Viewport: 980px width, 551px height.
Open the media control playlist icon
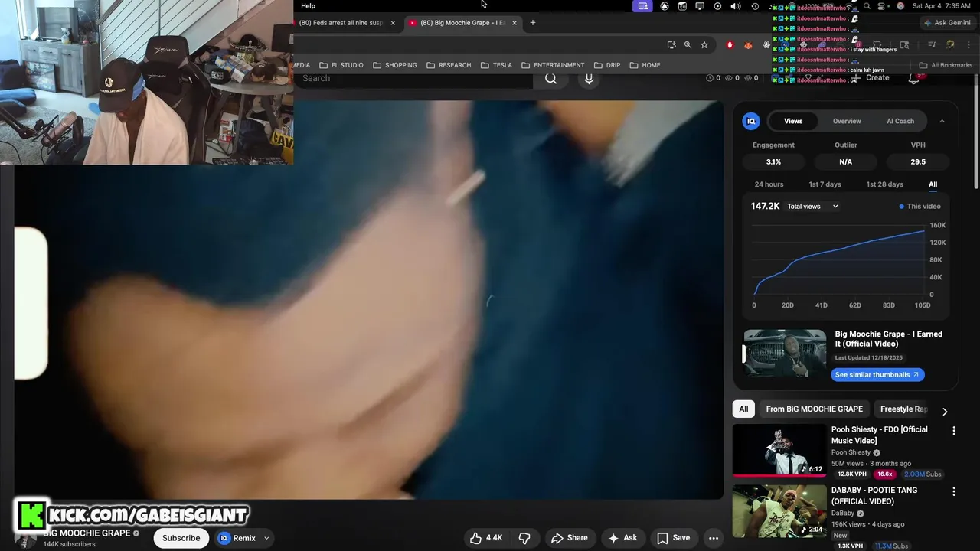[x=931, y=45]
